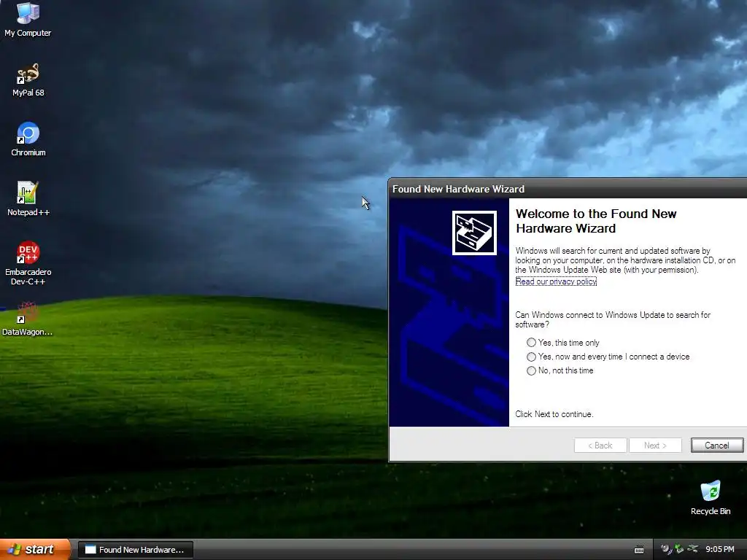
Task: Open the Start menu
Action: [x=34, y=550]
